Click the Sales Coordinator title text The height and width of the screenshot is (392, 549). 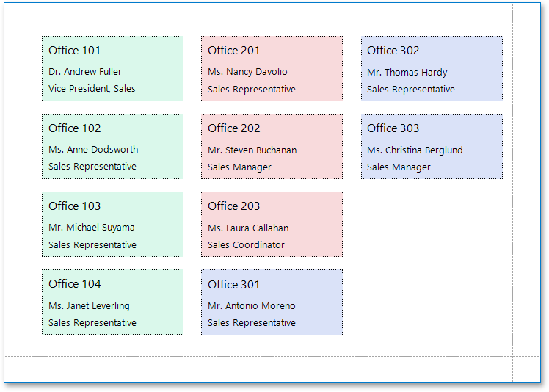(246, 245)
